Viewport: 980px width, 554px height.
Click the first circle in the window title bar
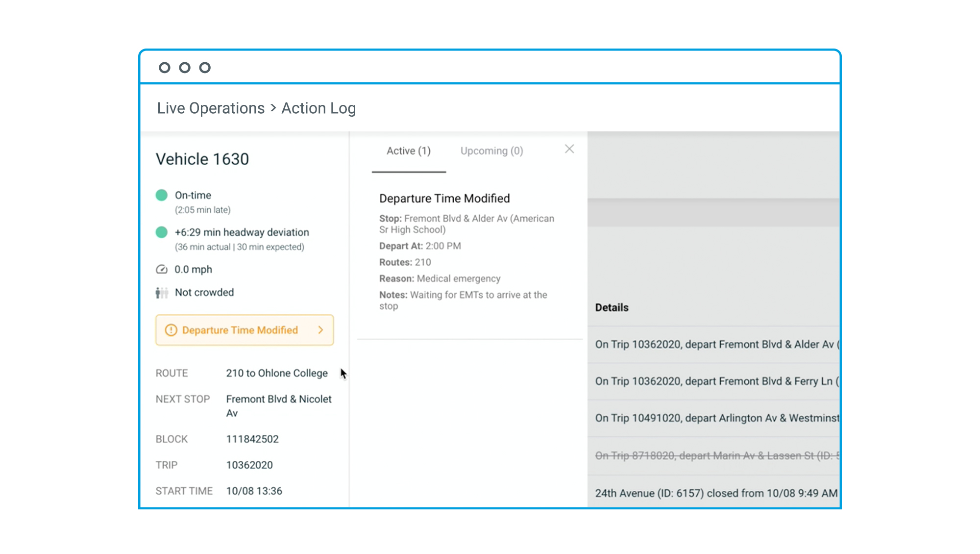pos(165,68)
